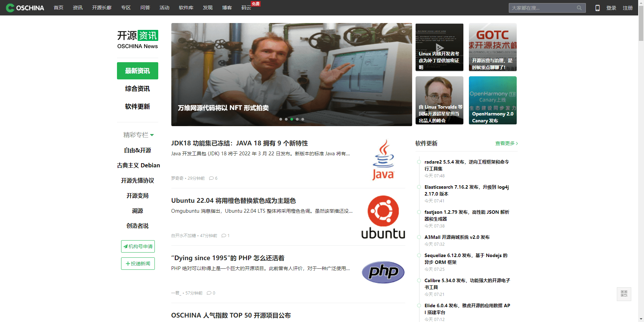644x322 pixels.
Task: Select the second carousel dot
Action: [x=286, y=119]
